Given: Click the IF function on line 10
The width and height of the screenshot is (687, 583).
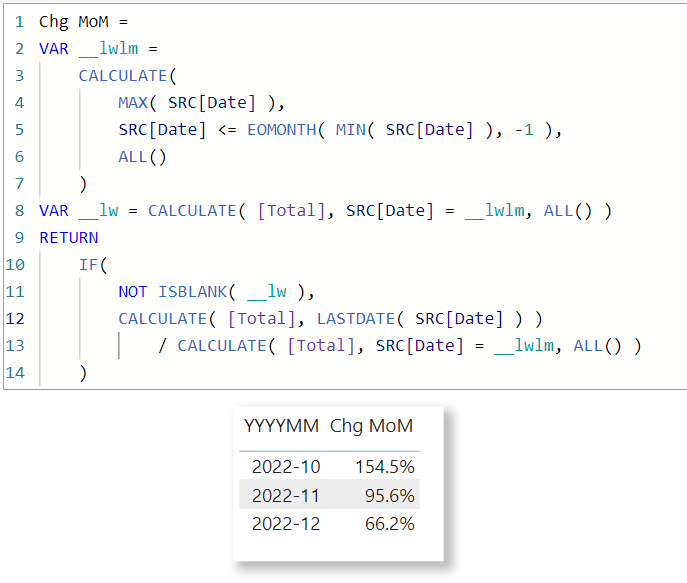Looking at the screenshot, I should tap(89, 265).
